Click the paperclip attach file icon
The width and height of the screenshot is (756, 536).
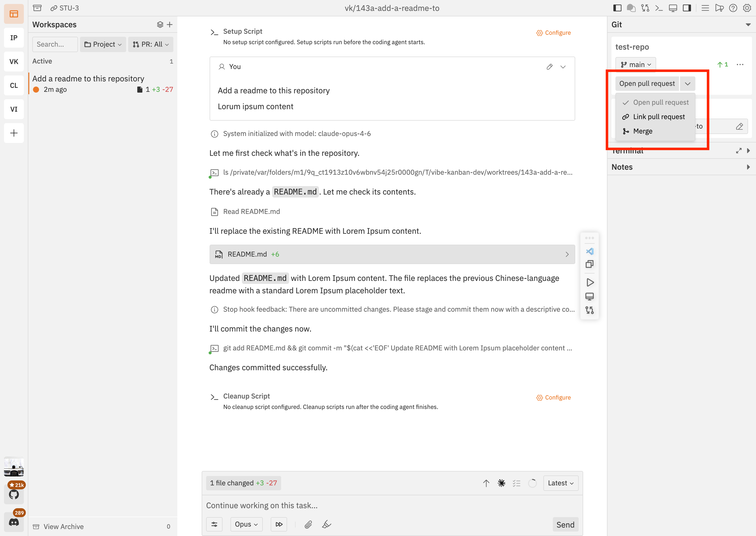[308, 524]
